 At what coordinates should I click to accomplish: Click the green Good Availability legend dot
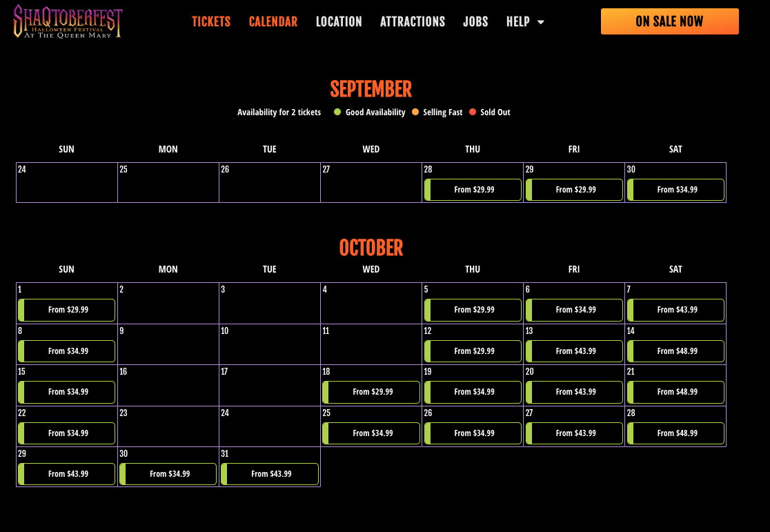pyautogui.click(x=337, y=112)
